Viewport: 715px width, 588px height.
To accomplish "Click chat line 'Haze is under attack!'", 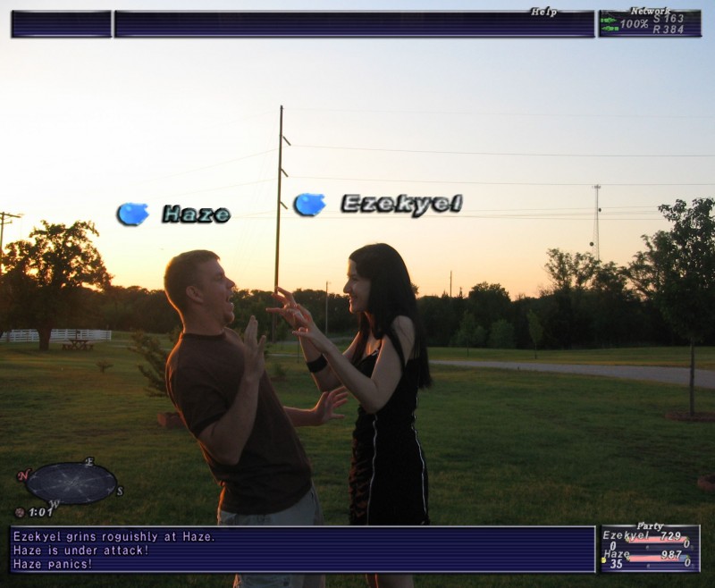I will 80,550.
